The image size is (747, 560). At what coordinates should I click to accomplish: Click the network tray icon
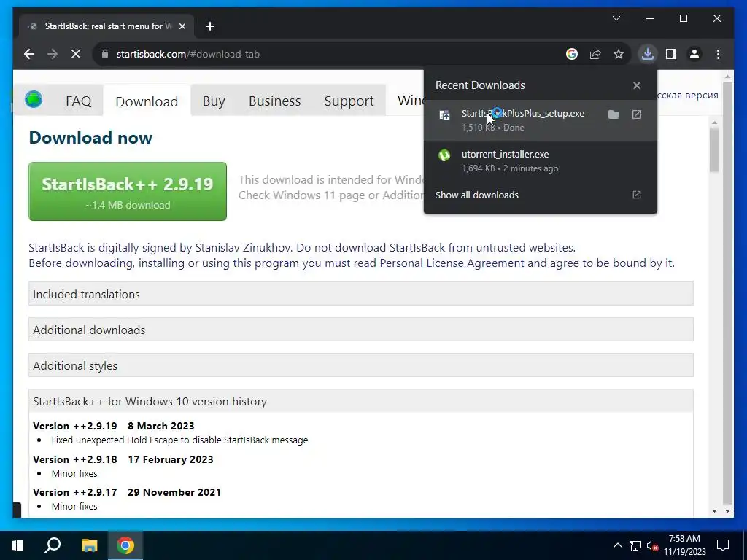point(635,545)
